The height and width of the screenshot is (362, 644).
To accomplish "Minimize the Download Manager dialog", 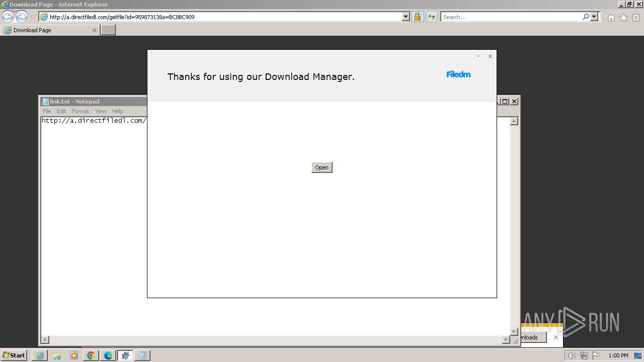I will (x=478, y=56).
